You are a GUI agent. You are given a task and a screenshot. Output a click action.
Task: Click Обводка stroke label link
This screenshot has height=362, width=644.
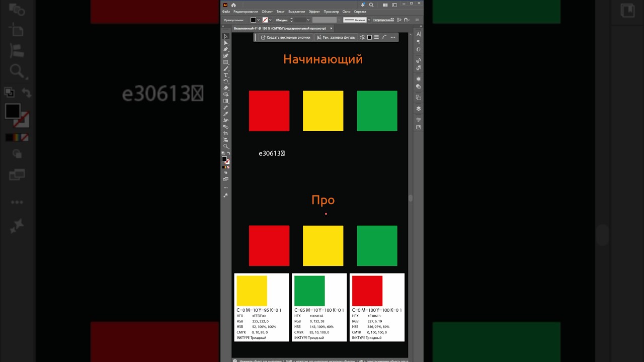tap(282, 20)
